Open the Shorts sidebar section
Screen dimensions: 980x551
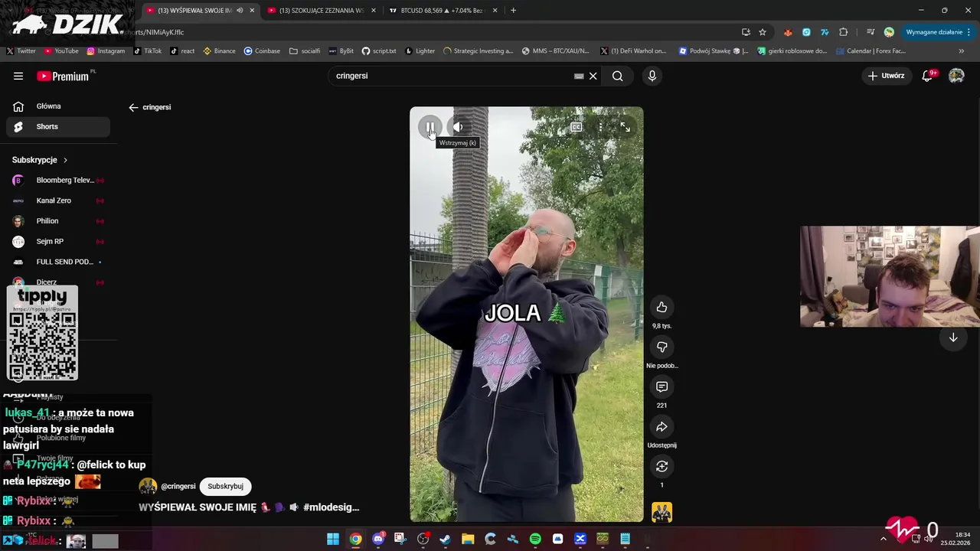pyautogui.click(x=58, y=126)
